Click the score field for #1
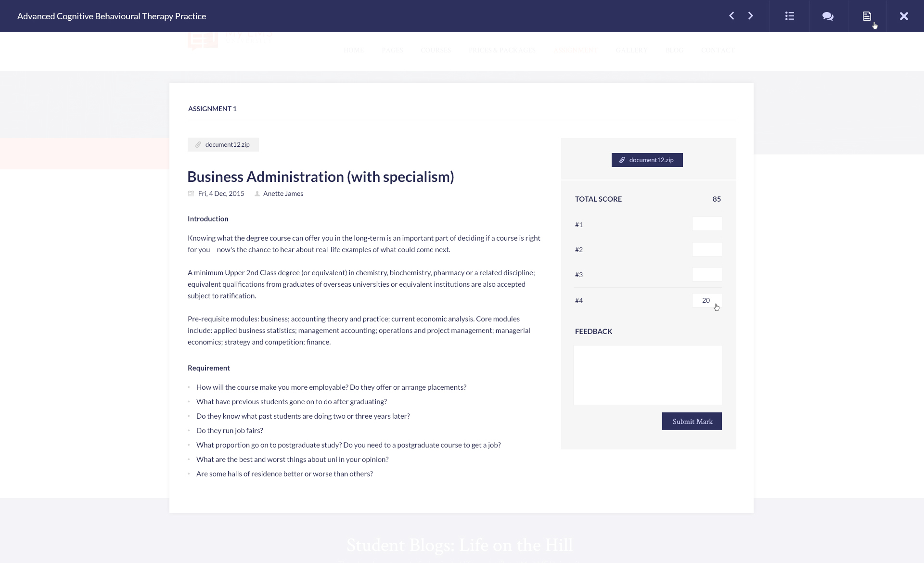The height and width of the screenshot is (563, 924). (706, 224)
